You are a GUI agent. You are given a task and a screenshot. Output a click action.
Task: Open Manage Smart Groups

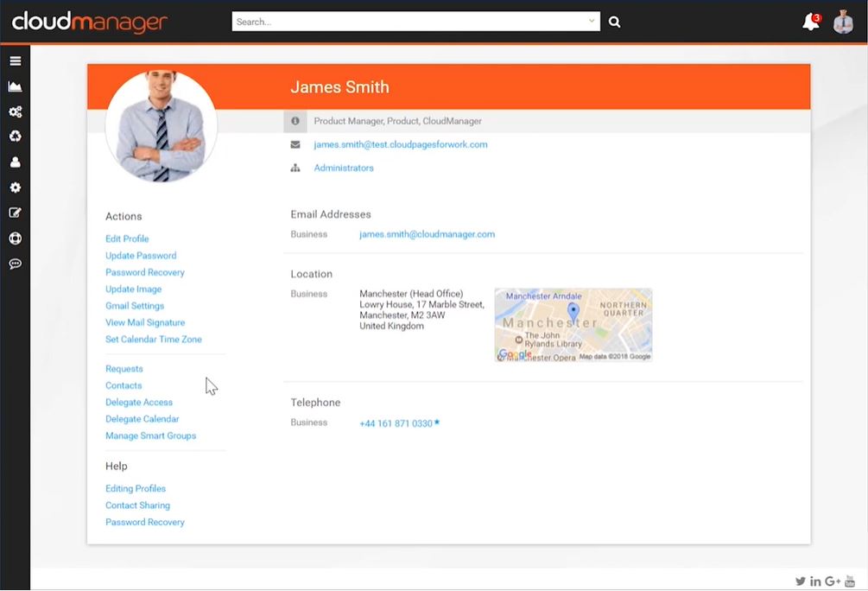(150, 436)
